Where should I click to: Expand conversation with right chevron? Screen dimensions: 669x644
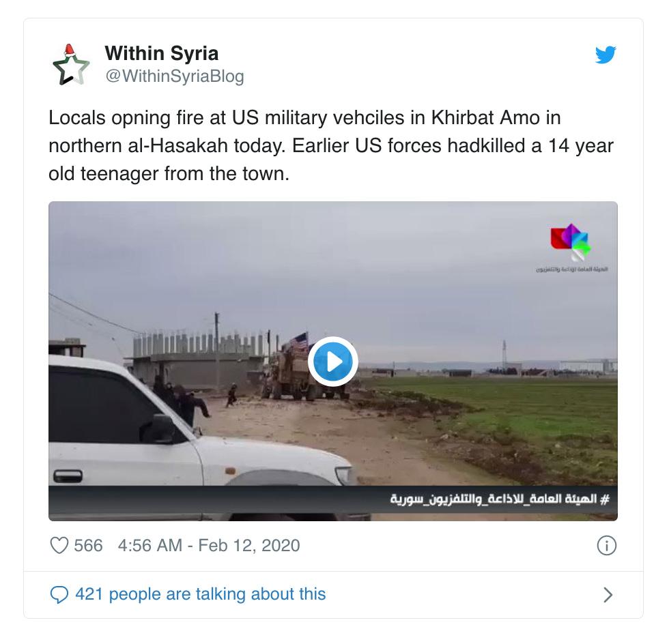tap(608, 594)
